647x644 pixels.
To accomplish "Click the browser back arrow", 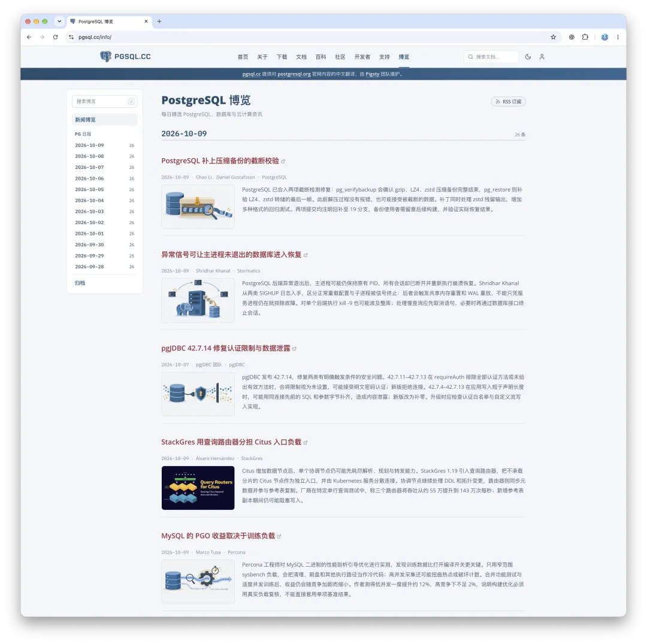I will [29, 37].
